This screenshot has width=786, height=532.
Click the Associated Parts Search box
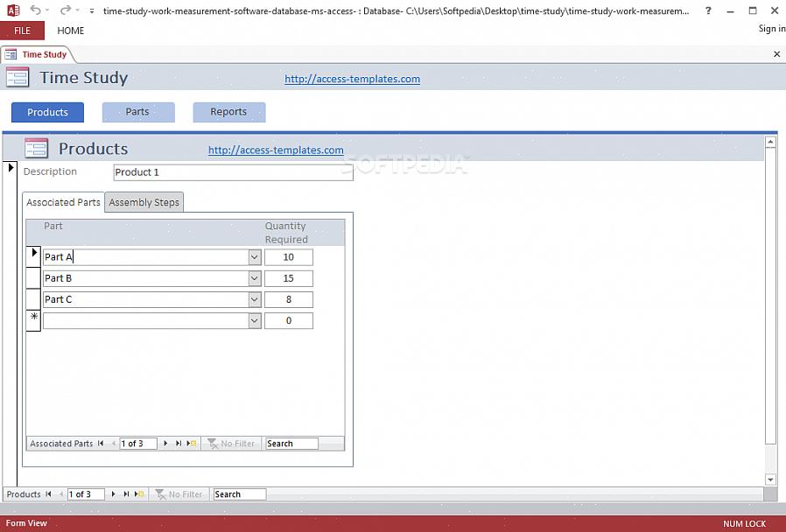291,444
